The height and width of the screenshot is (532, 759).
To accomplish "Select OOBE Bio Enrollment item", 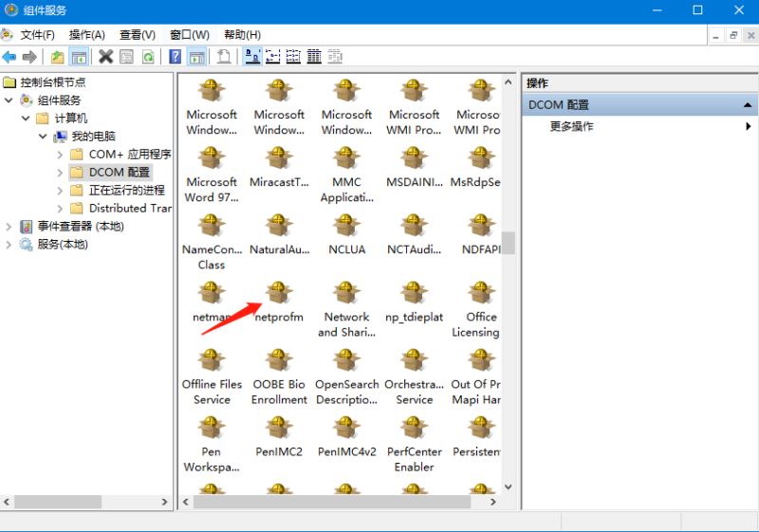I will point(279,377).
